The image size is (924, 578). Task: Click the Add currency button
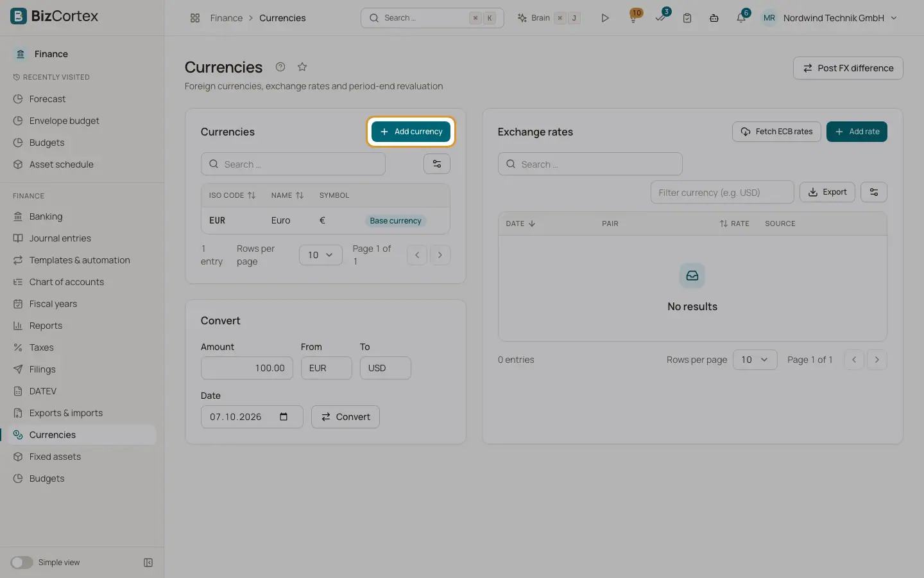coord(411,132)
